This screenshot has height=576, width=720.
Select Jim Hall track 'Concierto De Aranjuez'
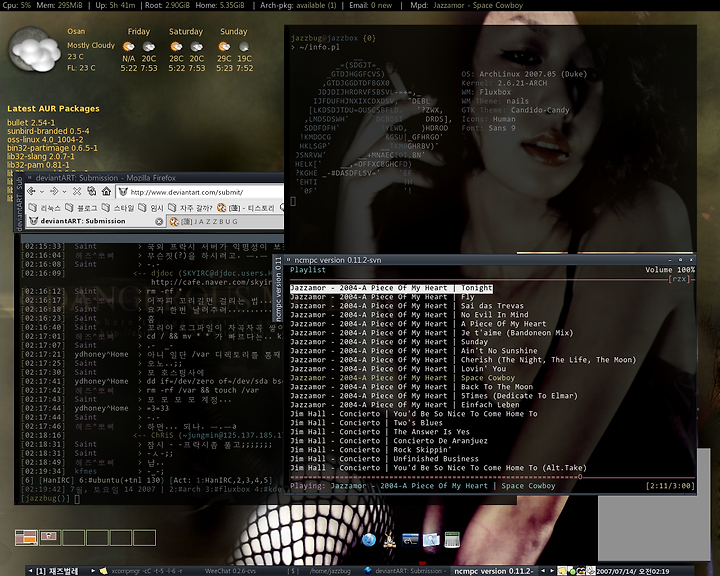coord(389,441)
